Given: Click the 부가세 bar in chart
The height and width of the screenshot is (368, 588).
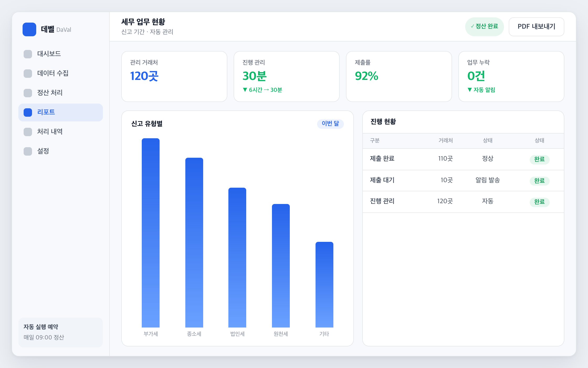Looking at the screenshot, I should click(x=151, y=233).
